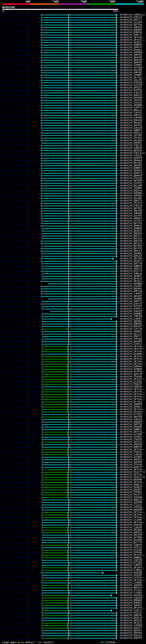
Task: Click hit label UniRef100_Q4PFY1
Action: point(131,301)
